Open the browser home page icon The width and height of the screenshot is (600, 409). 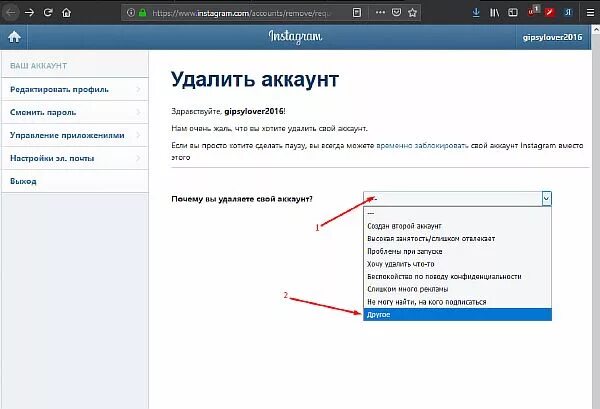[x=66, y=13]
